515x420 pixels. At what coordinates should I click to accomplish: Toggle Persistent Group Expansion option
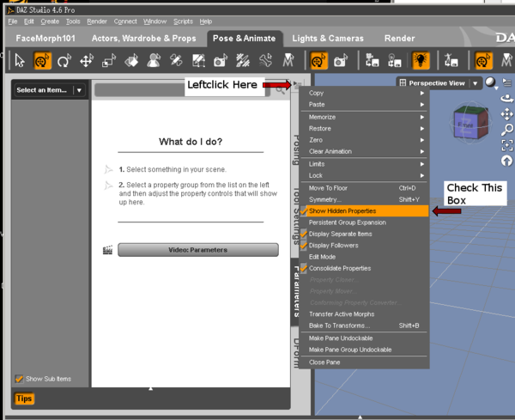click(364, 222)
